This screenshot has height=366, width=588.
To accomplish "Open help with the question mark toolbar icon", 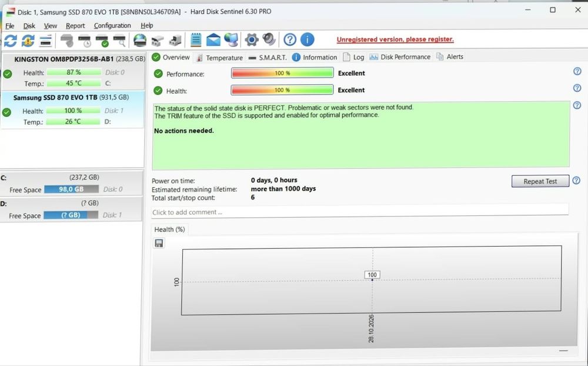I will 290,39.
